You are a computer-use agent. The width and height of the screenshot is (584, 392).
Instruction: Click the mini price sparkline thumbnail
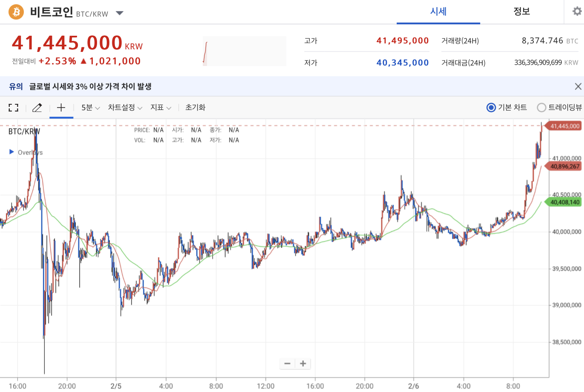click(x=244, y=52)
